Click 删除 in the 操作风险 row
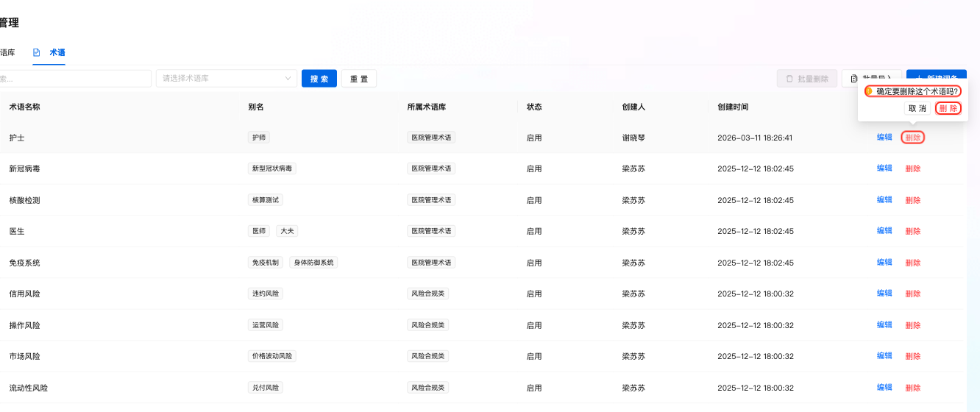Viewport: 980px width, 412px height. [913, 325]
